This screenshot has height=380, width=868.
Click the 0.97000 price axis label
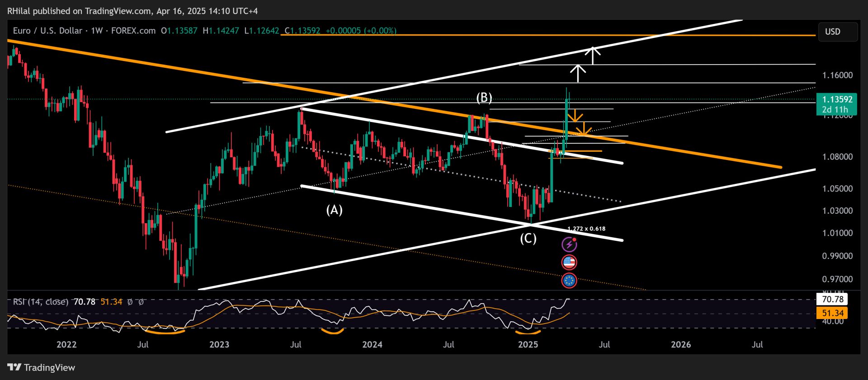pos(837,279)
